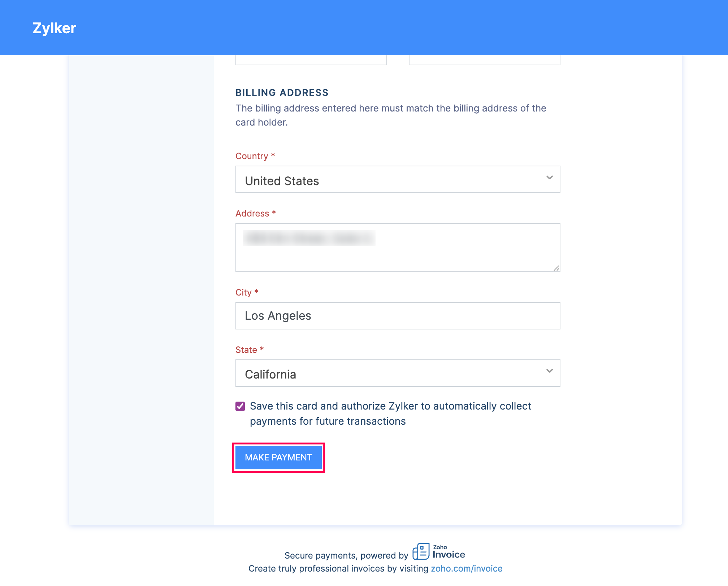Click the Address box resize handle

click(556, 268)
